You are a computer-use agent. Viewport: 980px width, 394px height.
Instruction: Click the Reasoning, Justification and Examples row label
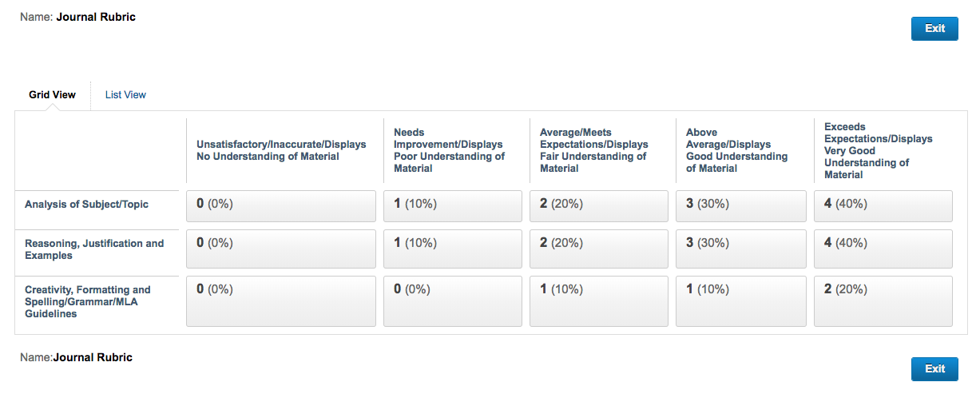pyautogui.click(x=94, y=249)
